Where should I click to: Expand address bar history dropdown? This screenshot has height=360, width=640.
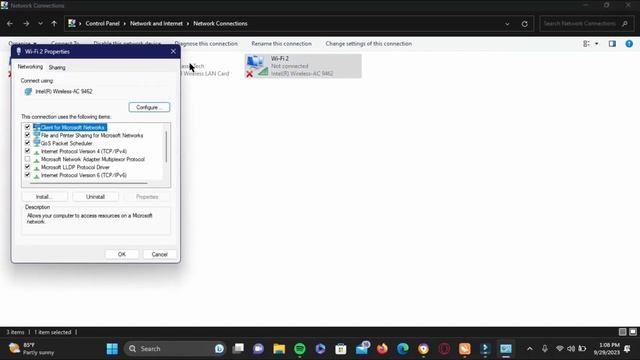click(507, 24)
